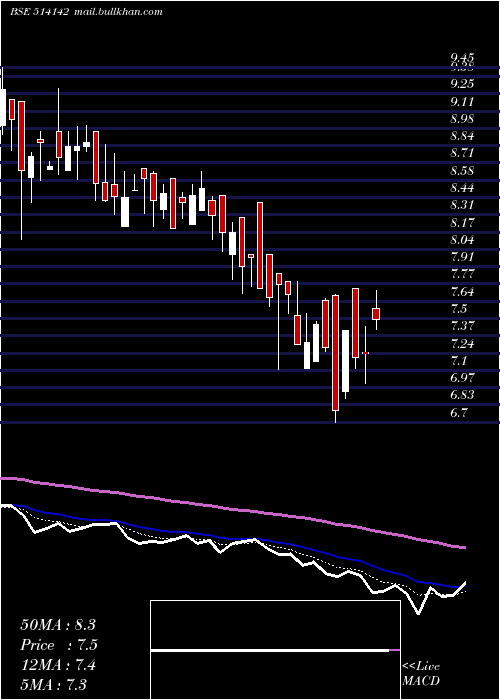Select the 7.24 price axis label
The height and width of the screenshot is (700, 500).
[462, 344]
